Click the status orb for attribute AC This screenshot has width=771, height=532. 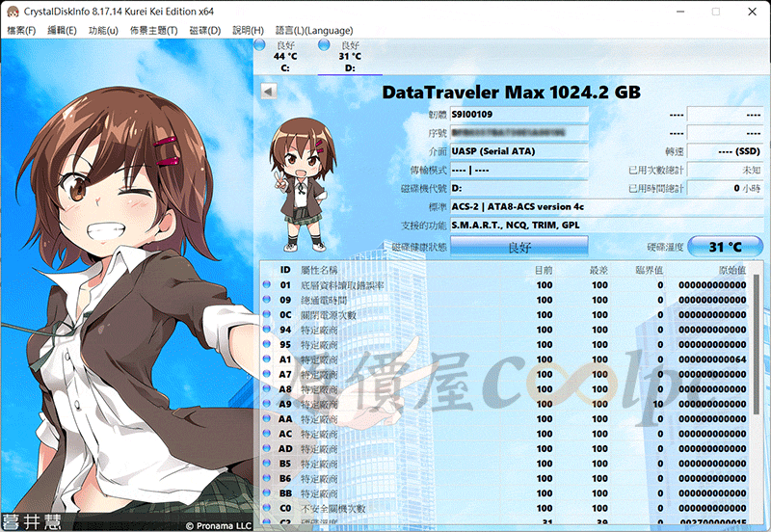point(267,433)
